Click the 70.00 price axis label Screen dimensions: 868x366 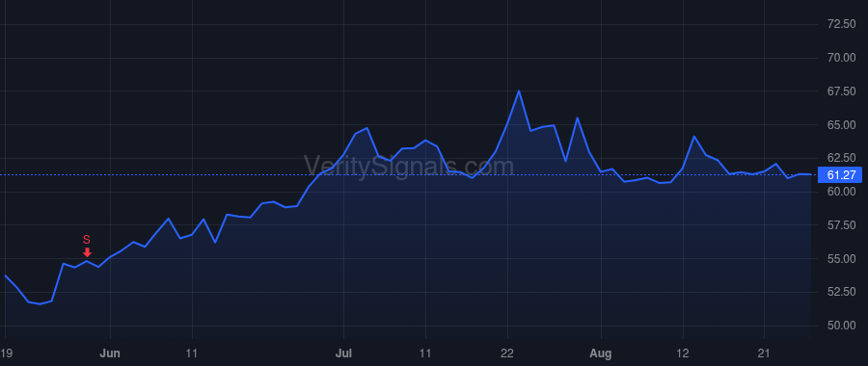[x=841, y=58]
